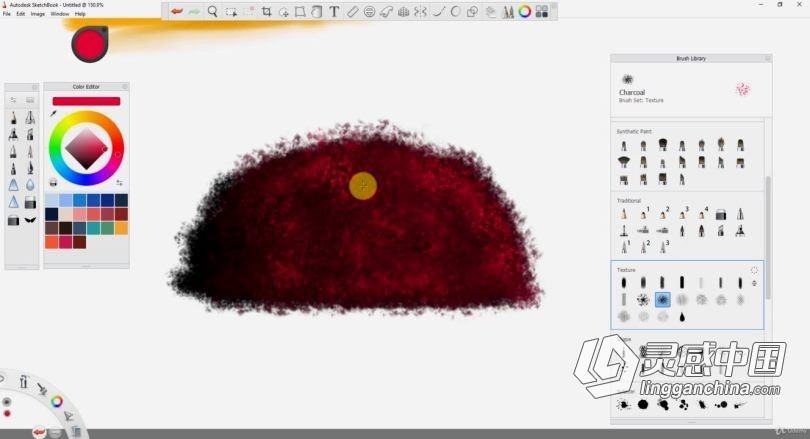The height and width of the screenshot is (439, 810).
Task: Select the black droplet brush in Texture
Action: click(x=682, y=317)
